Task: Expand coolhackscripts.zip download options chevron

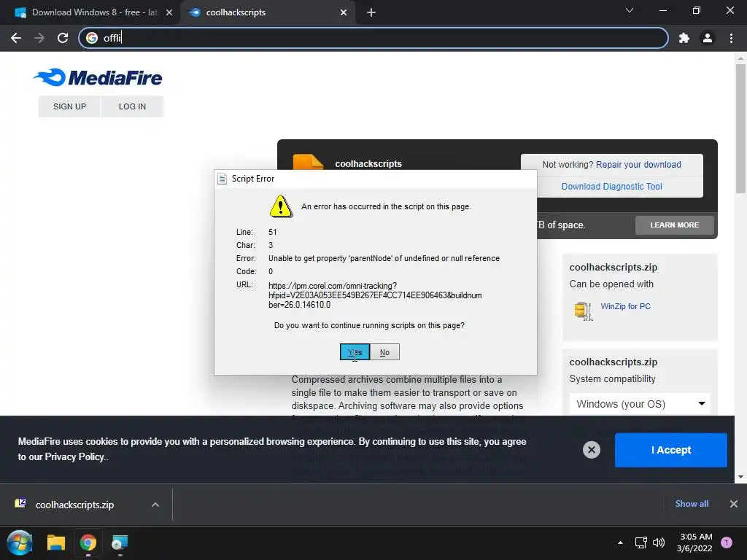Action: click(x=155, y=505)
